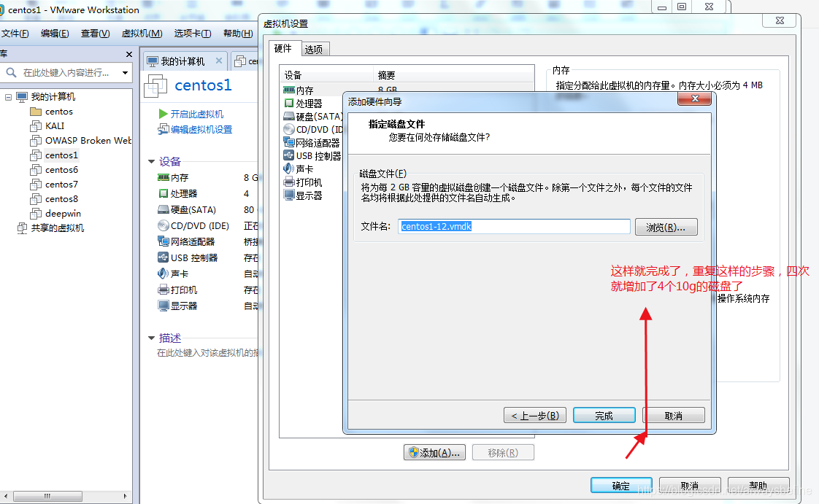Click 声卡 device in centos1 summary
819x504 pixels.
[173, 274]
